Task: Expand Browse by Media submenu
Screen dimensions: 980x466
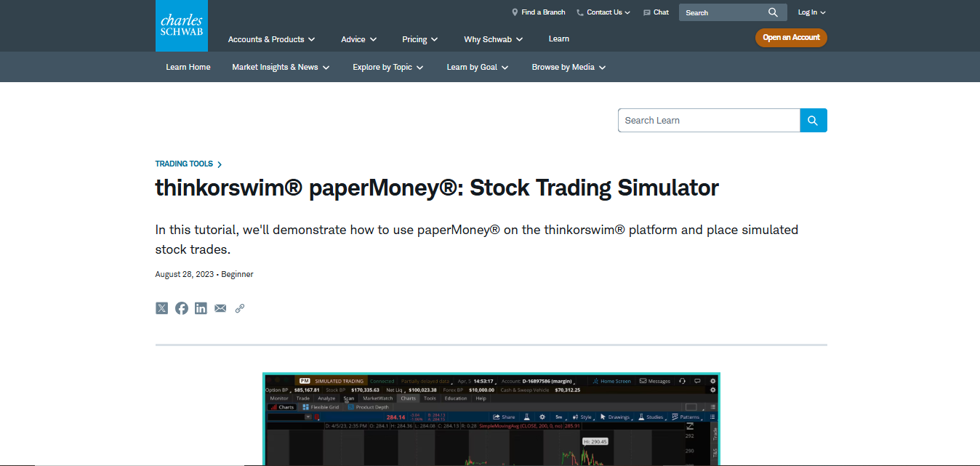Action: pos(569,67)
